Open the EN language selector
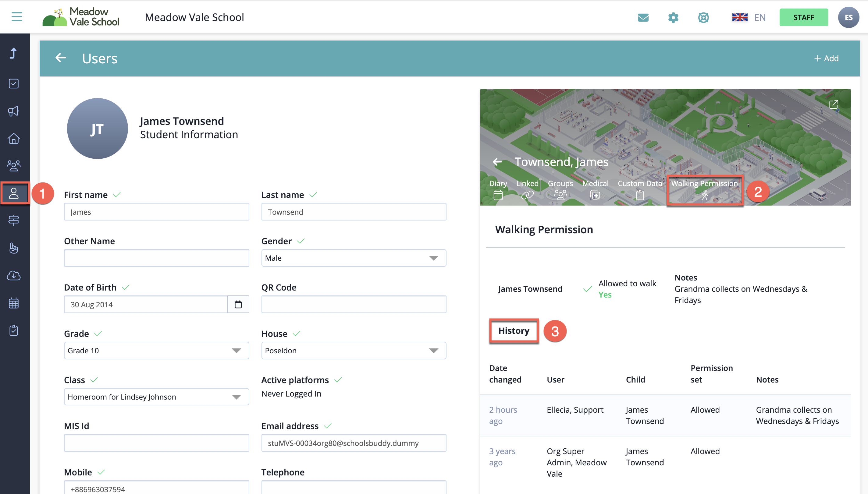The width and height of the screenshot is (868, 494). (x=760, y=17)
